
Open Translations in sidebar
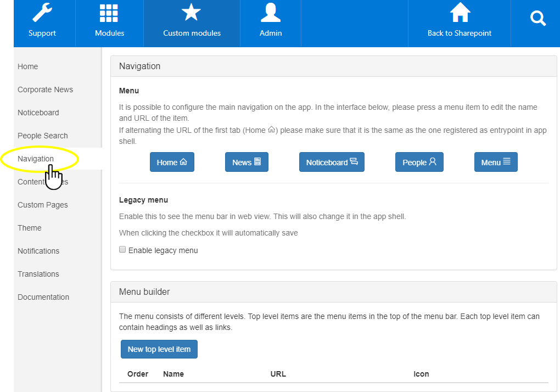pyautogui.click(x=38, y=274)
